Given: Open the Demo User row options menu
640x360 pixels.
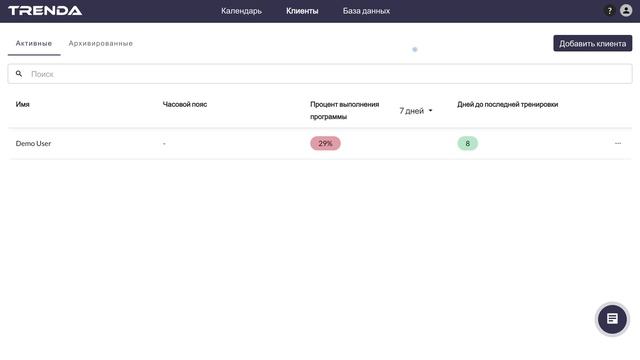Looking at the screenshot, I should pyautogui.click(x=618, y=143).
